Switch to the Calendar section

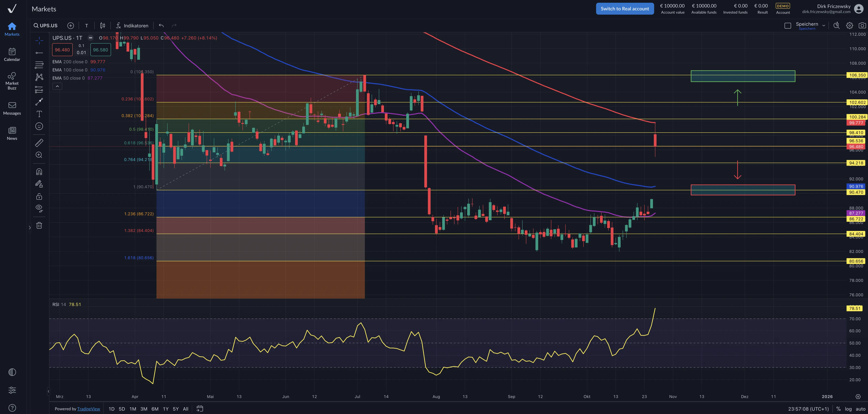12,54
